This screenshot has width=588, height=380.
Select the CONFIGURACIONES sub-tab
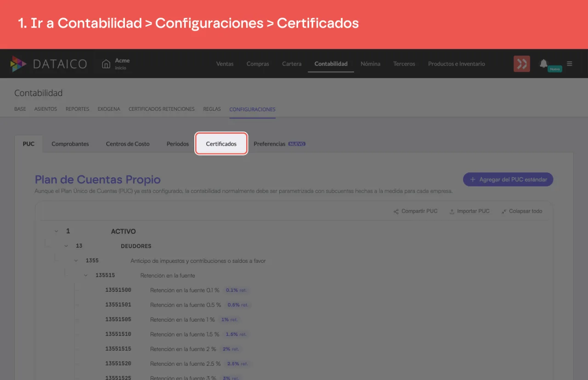(252, 109)
